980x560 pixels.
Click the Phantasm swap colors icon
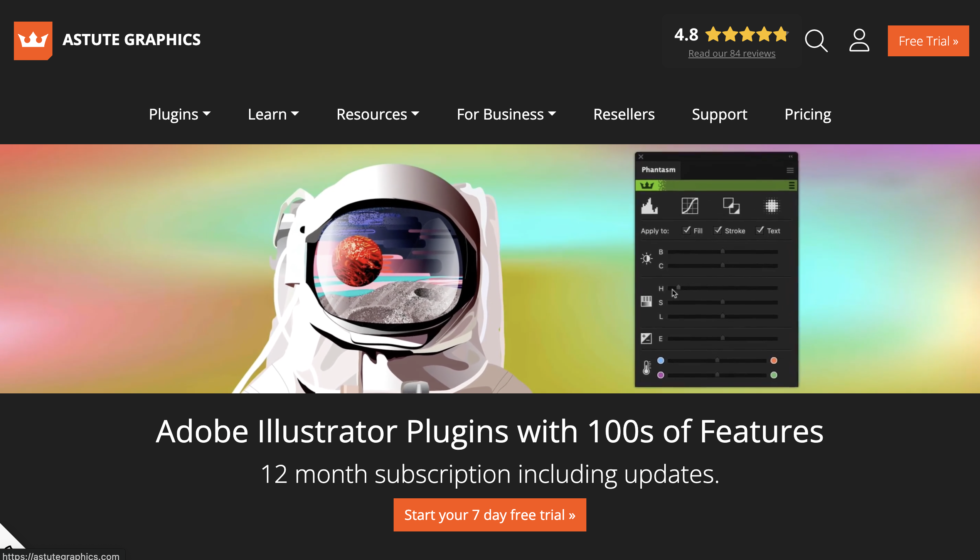point(731,206)
